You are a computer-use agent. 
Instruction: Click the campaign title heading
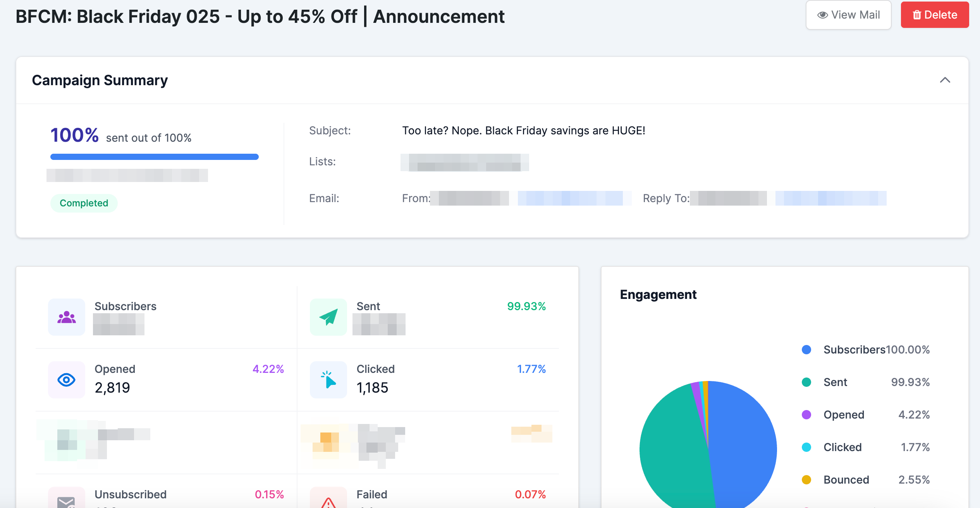click(260, 16)
